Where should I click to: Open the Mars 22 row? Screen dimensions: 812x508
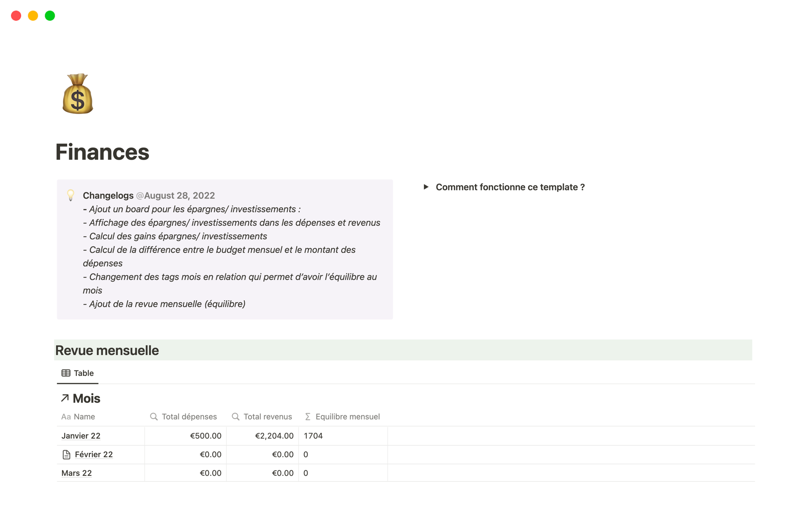tap(77, 473)
